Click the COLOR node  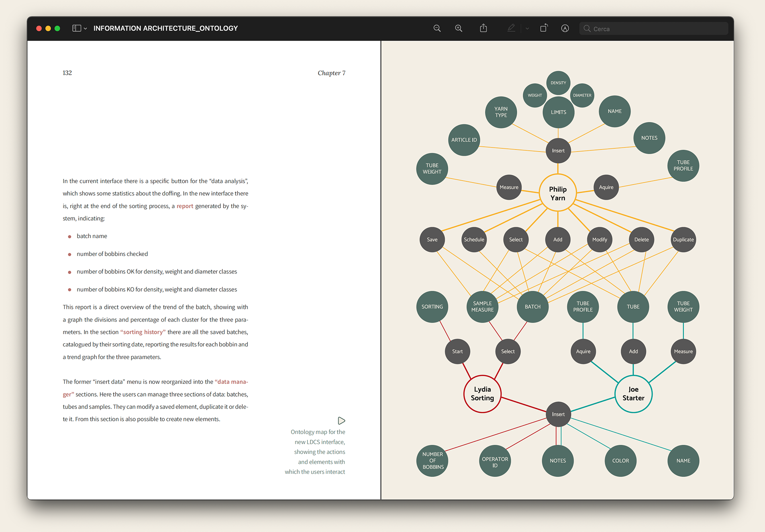(620, 461)
